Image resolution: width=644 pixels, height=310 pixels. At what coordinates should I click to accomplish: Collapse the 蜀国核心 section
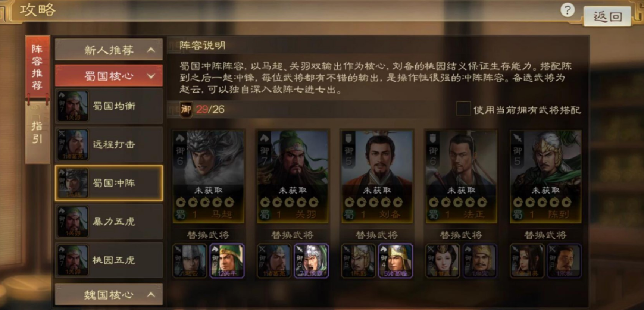click(x=109, y=76)
